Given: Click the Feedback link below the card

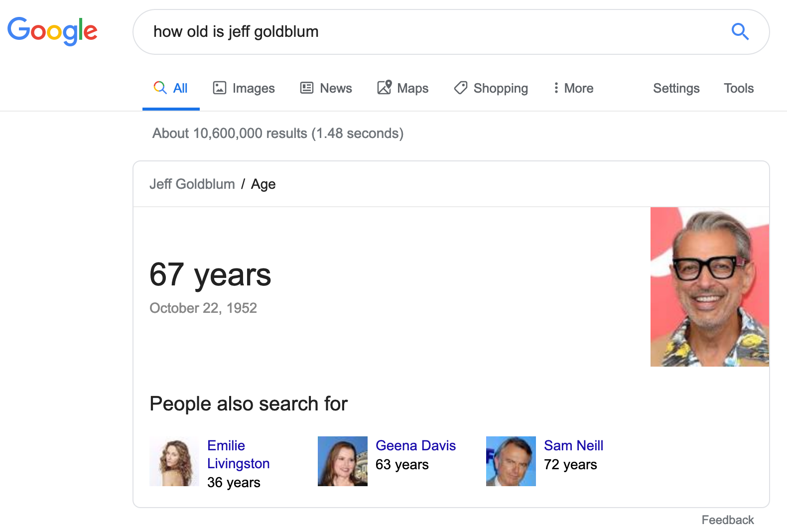Looking at the screenshot, I should (x=728, y=520).
